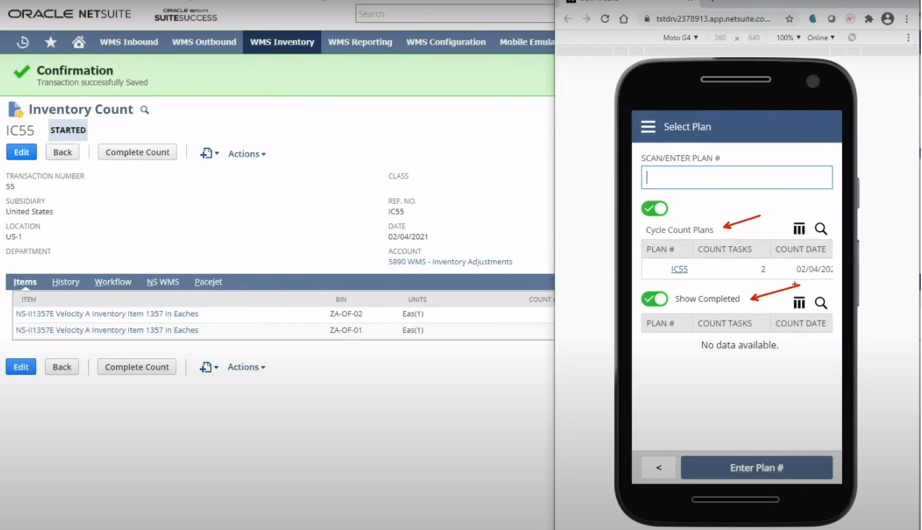Click the NetSuite global Search box
This screenshot has width=922, height=530.
(455, 14)
